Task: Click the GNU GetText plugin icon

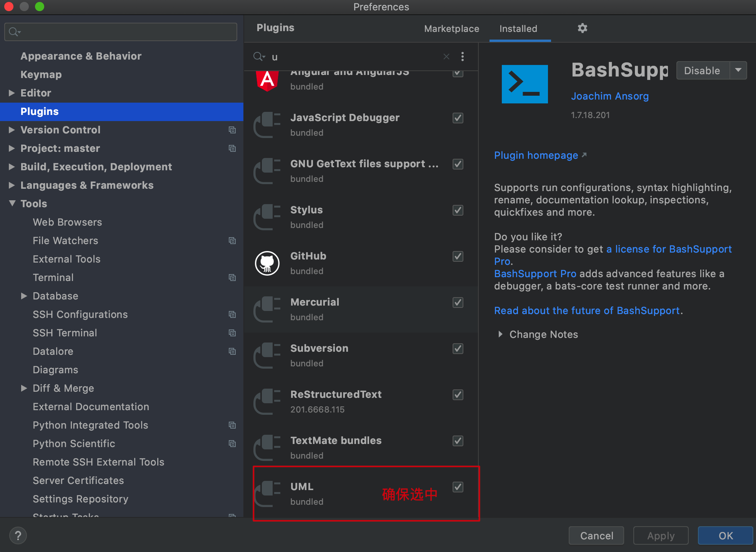Action: 267,171
